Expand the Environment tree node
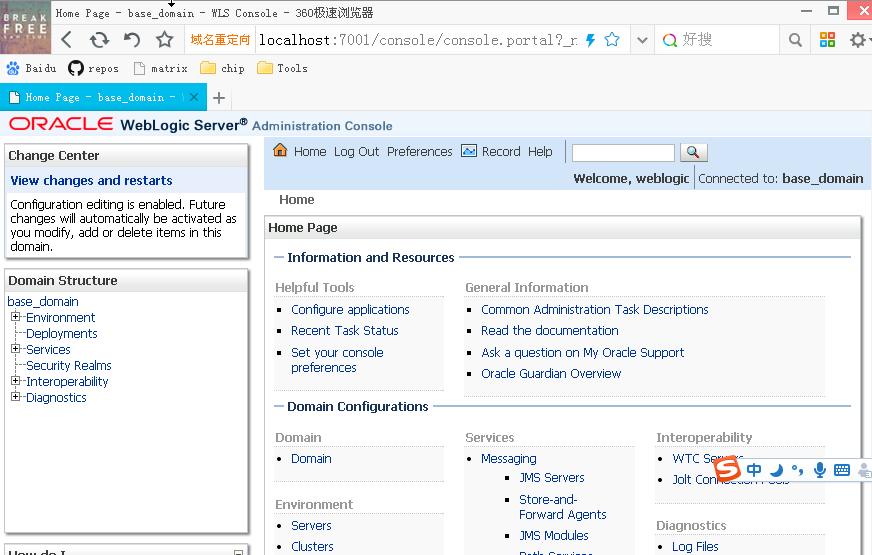Image resolution: width=872 pixels, height=555 pixels. coord(16,317)
